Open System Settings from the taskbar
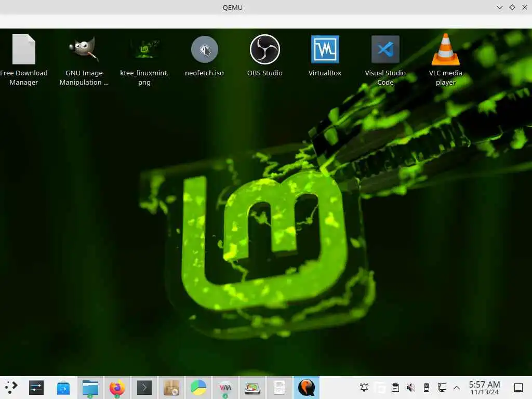532x399 pixels. tap(36, 388)
